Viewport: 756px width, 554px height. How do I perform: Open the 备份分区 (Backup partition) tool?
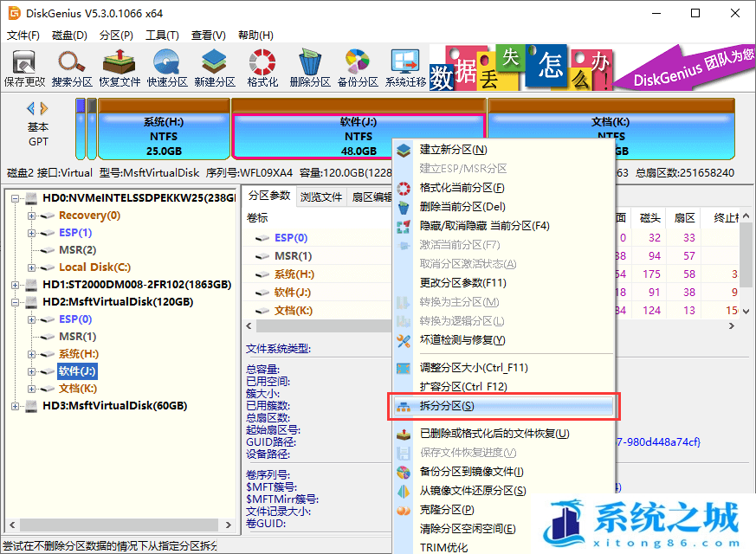coord(358,68)
